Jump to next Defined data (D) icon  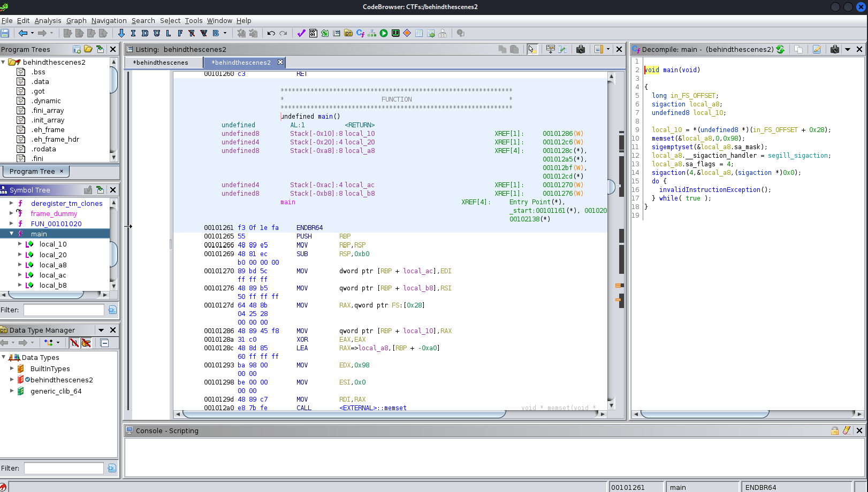pos(145,33)
